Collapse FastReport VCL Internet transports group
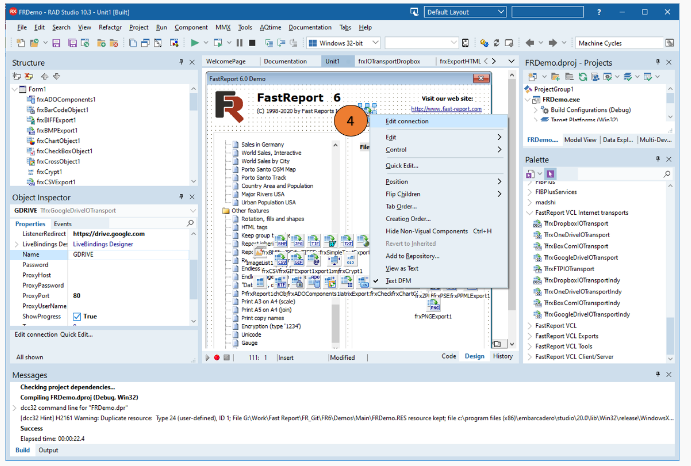691x466 pixels. point(530,212)
